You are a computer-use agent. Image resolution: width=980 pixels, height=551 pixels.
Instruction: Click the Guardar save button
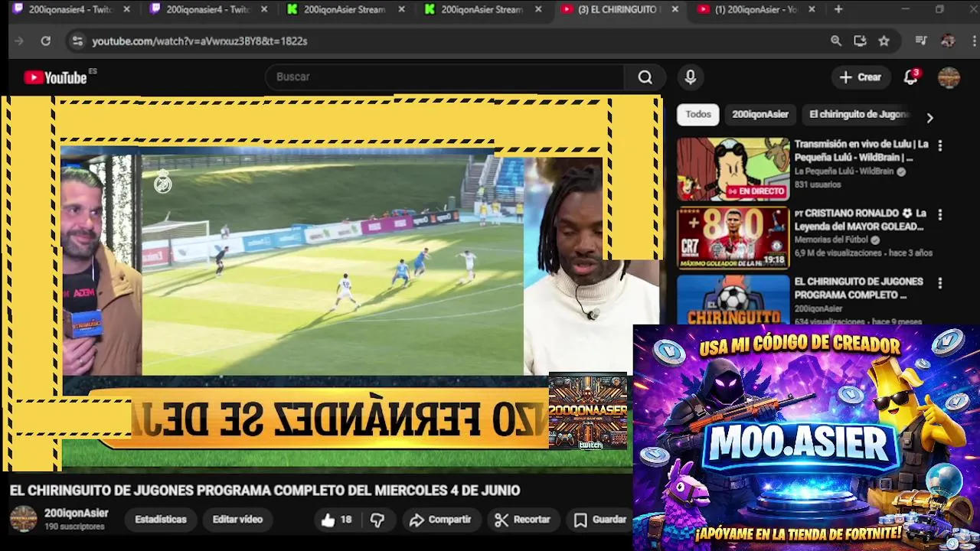(x=600, y=520)
